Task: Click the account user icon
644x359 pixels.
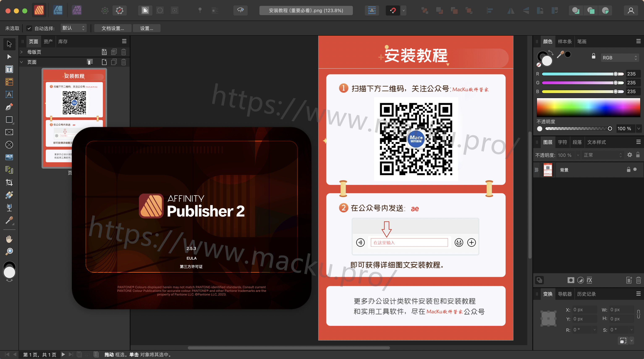Action: pos(631,10)
